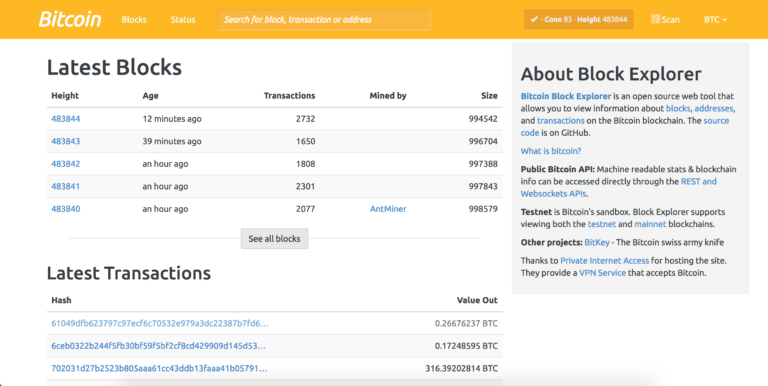Open the BitKey project link

point(597,242)
